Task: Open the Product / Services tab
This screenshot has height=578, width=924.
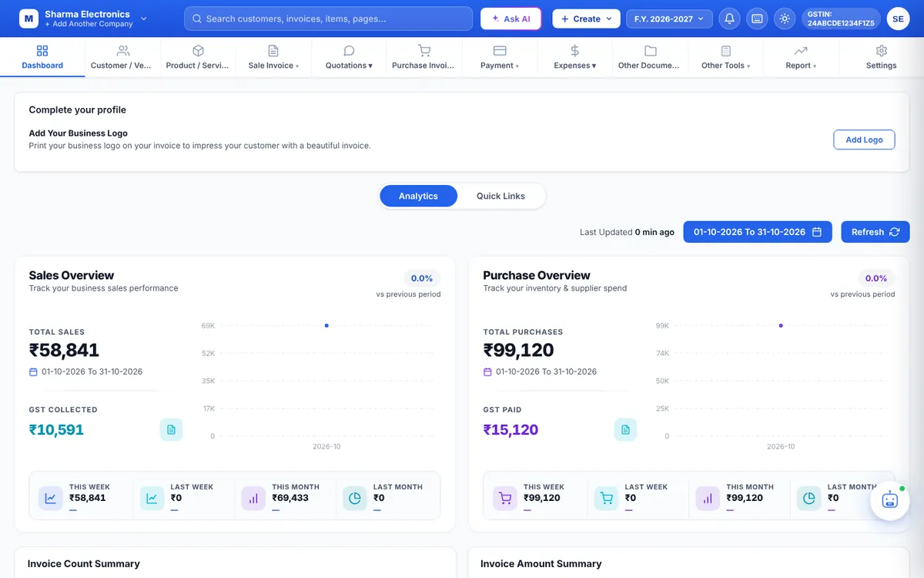Action: (x=198, y=57)
